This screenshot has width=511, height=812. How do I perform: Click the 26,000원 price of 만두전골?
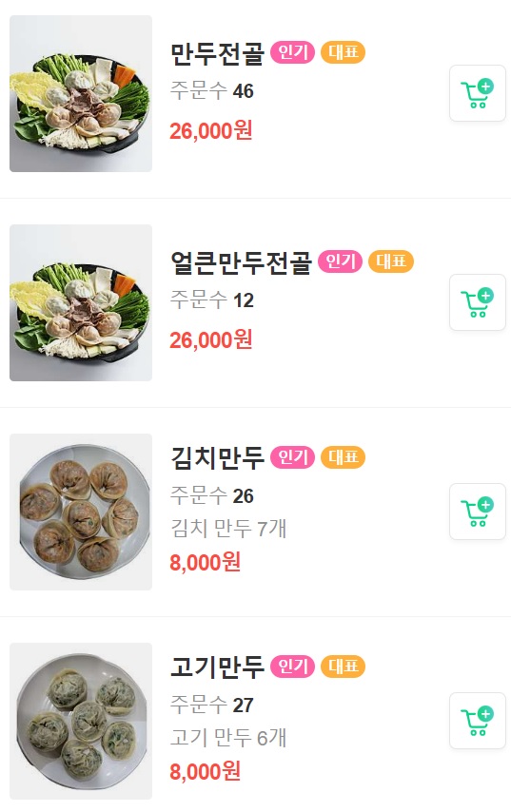tap(211, 131)
